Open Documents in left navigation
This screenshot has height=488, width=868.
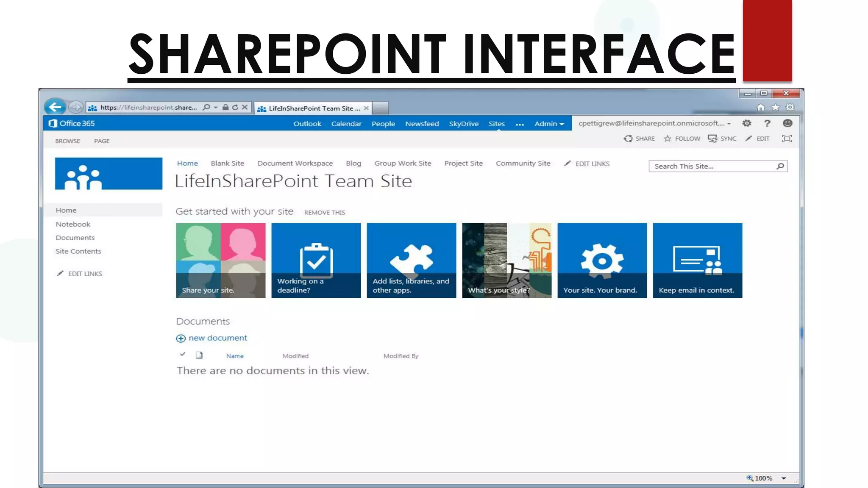(x=75, y=238)
